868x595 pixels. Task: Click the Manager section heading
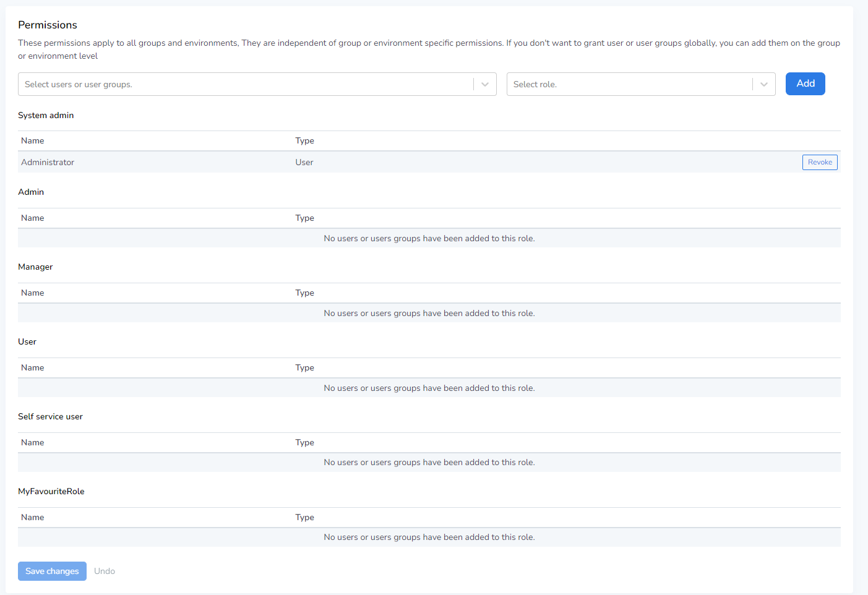(x=35, y=267)
